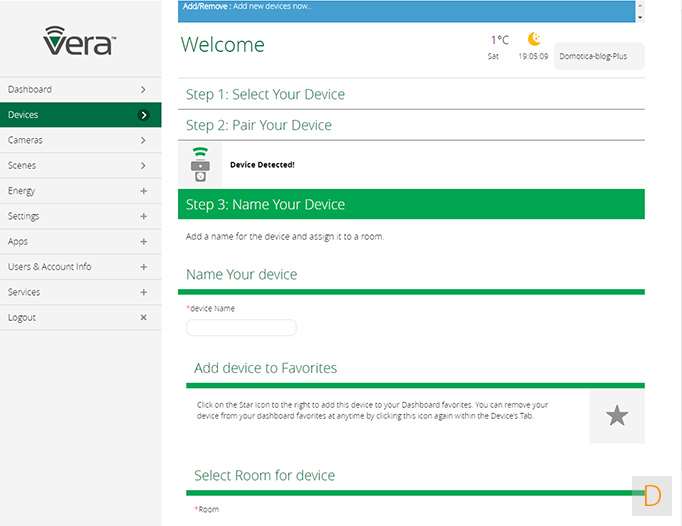682x526 pixels.
Task: Expand Energy menu with plus icon
Action: pyautogui.click(x=143, y=191)
